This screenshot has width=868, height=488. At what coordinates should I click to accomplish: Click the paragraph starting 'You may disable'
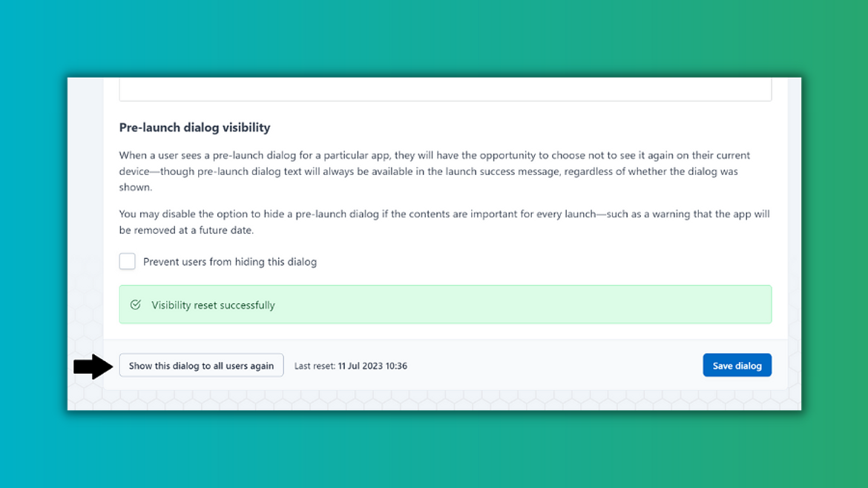click(x=444, y=222)
